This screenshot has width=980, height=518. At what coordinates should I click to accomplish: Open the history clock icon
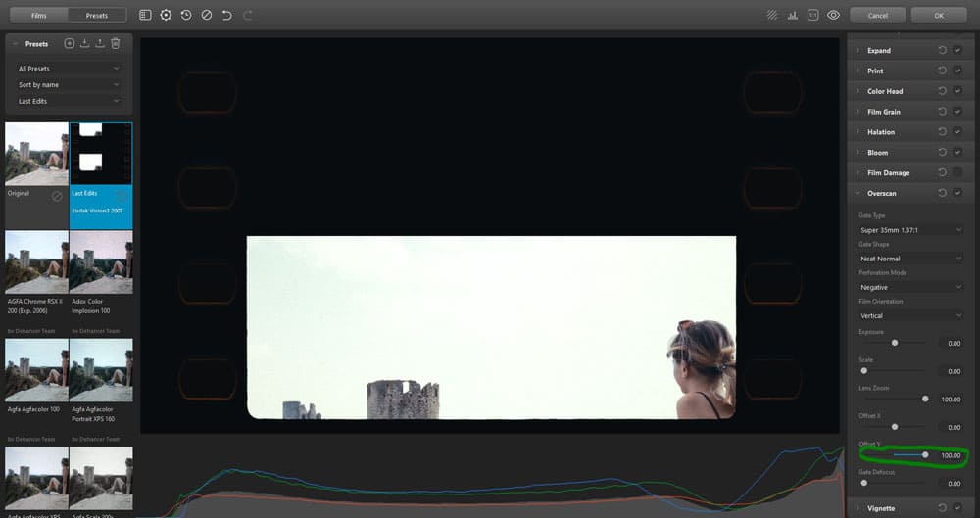pyautogui.click(x=186, y=15)
